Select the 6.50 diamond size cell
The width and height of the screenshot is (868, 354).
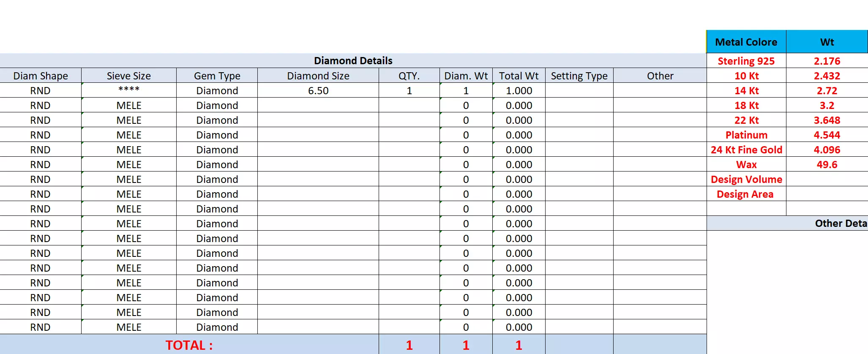point(318,90)
